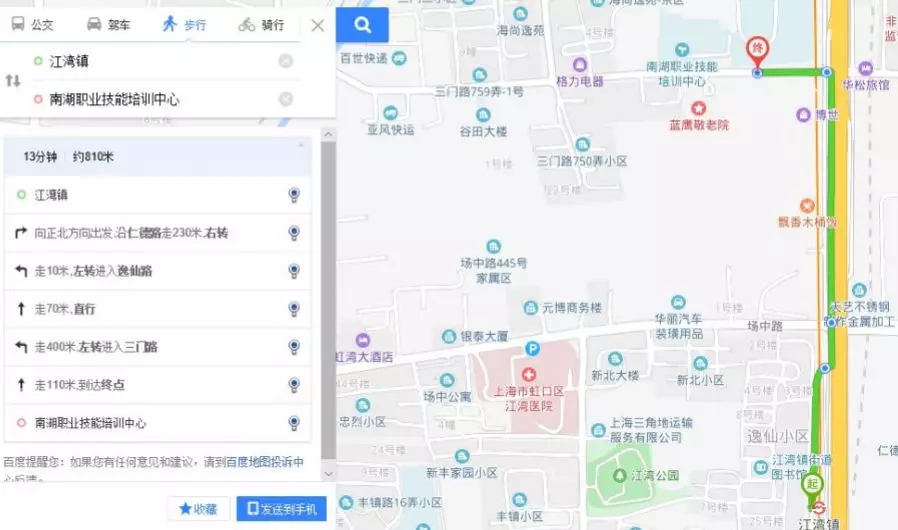
Task: Select the 骑行 cycling tab
Action: [x=262, y=25]
